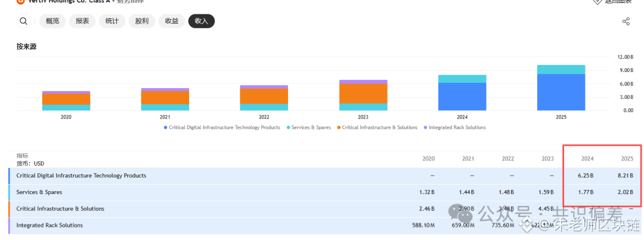This screenshot has width=644, height=240.
Task: Switch to the 统计 tab
Action: [112, 21]
